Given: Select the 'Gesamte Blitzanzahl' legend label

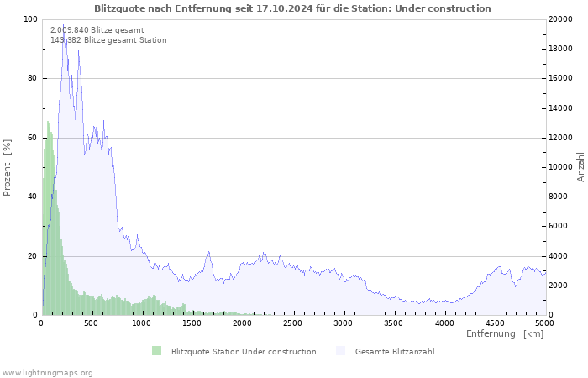Looking at the screenshot, I should tap(395, 351).
